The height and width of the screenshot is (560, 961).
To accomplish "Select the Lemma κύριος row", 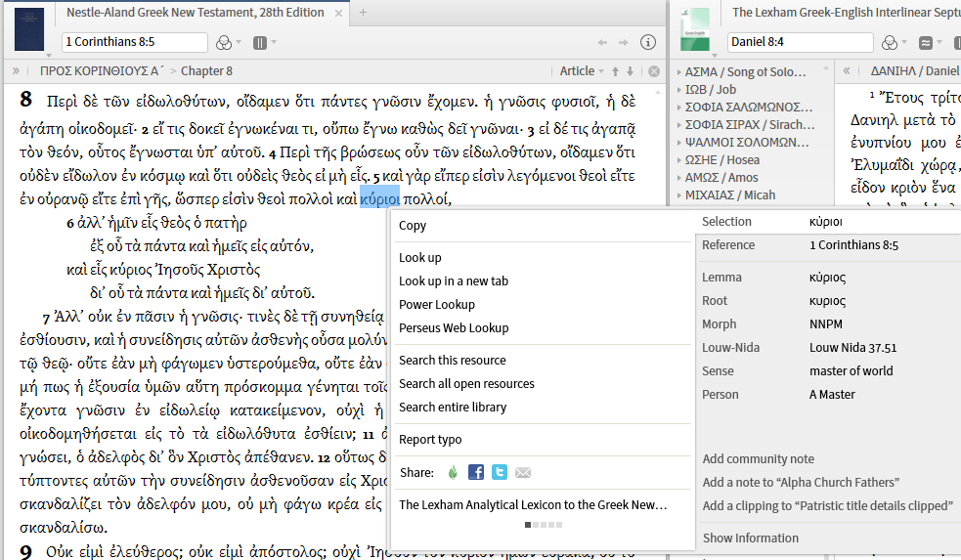I will [x=829, y=278].
